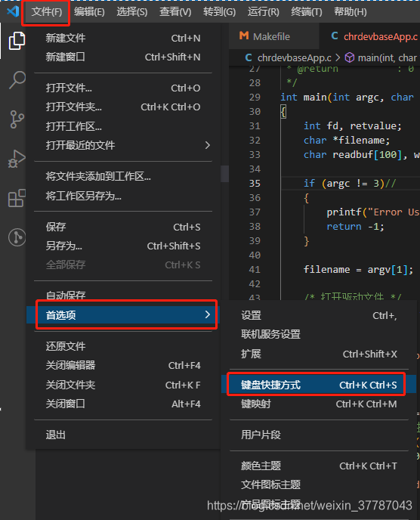
Task: Click the 'char *filename;' code line
Action: pos(347,141)
